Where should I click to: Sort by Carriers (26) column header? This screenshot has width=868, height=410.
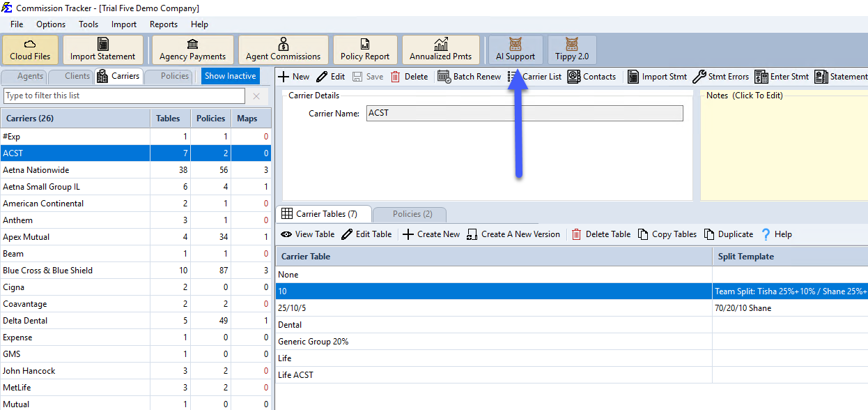75,119
